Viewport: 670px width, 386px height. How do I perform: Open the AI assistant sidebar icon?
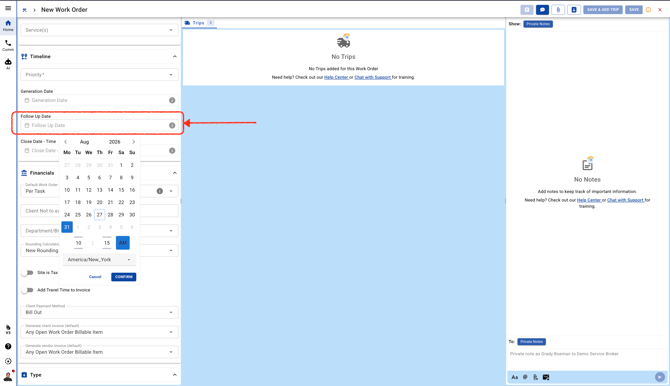point(8,64)
